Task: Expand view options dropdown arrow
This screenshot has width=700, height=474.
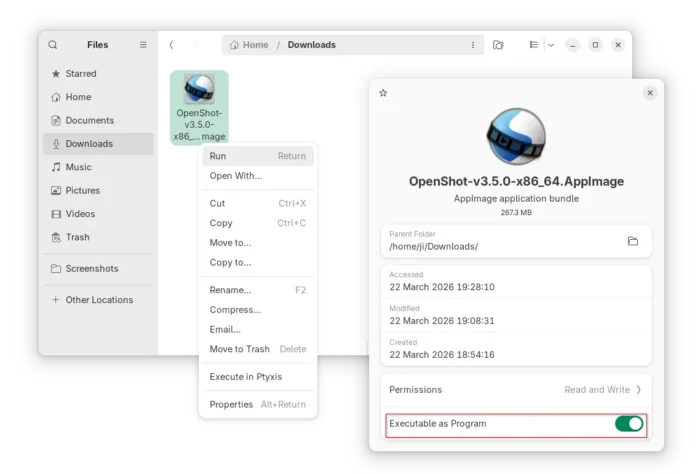Action: 551,45
